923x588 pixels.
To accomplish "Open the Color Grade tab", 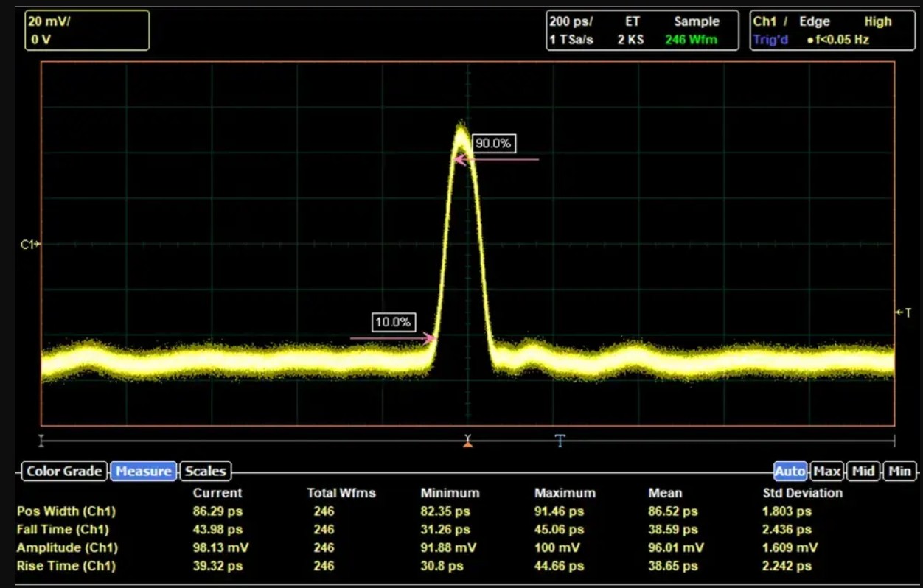I will click(64, 472).
